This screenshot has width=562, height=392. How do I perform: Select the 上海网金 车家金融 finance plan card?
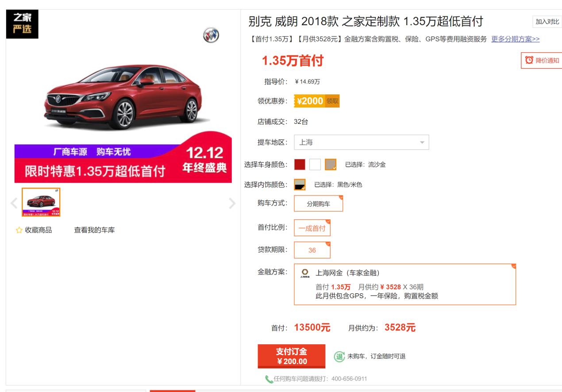point(405,285)
